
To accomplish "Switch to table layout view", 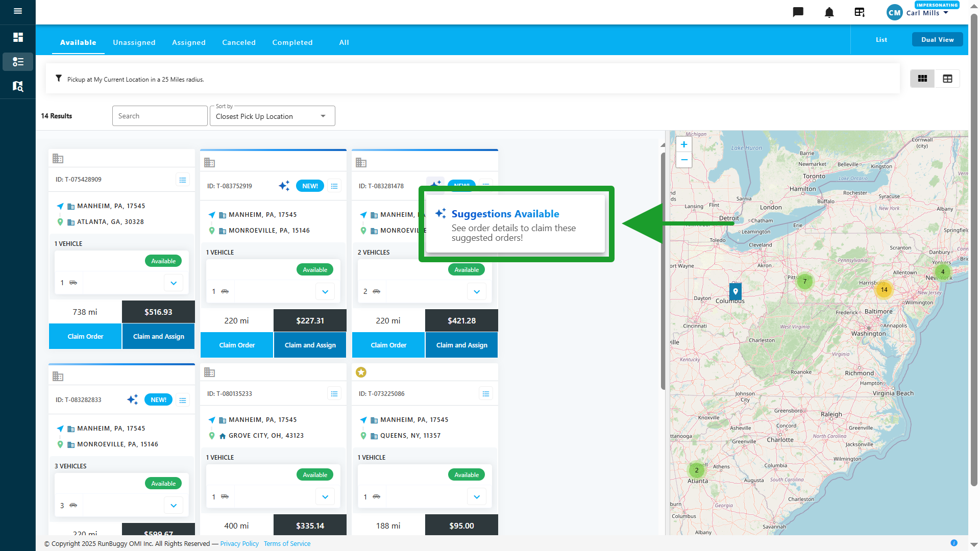I will coord(947,79).
